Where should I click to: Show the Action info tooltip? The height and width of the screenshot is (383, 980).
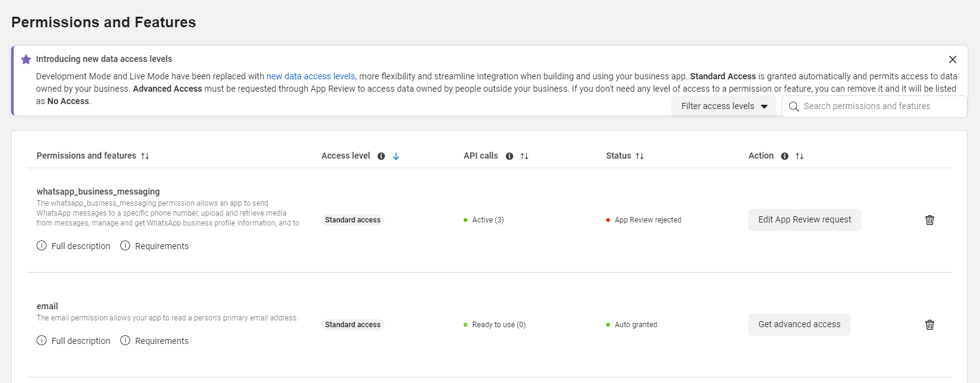point(785,156)
